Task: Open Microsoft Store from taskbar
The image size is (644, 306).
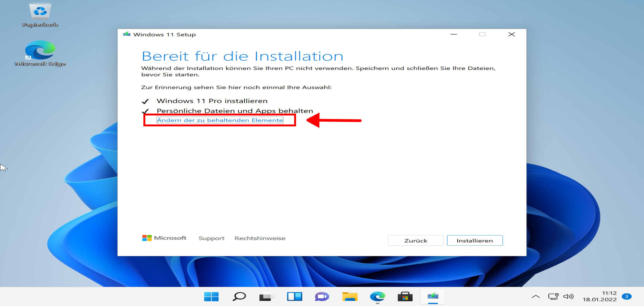Action: [405, 296]
